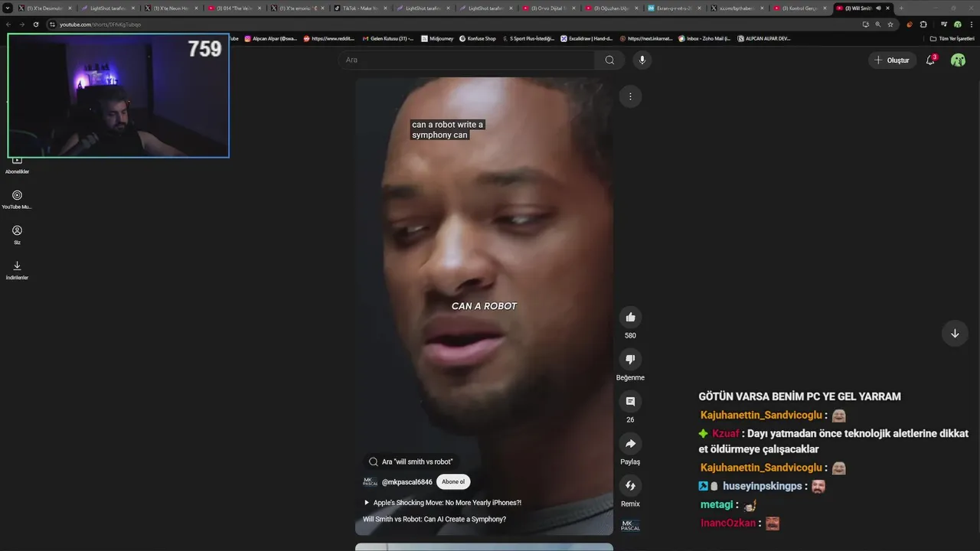Open Chrome three-dot menu
Screen dimensions: 980x551
(972, 24)
